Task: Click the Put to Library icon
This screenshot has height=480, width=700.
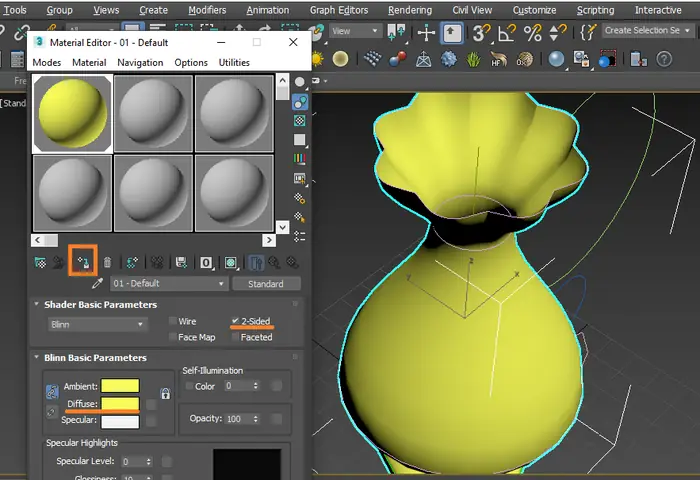Action: 181,263
